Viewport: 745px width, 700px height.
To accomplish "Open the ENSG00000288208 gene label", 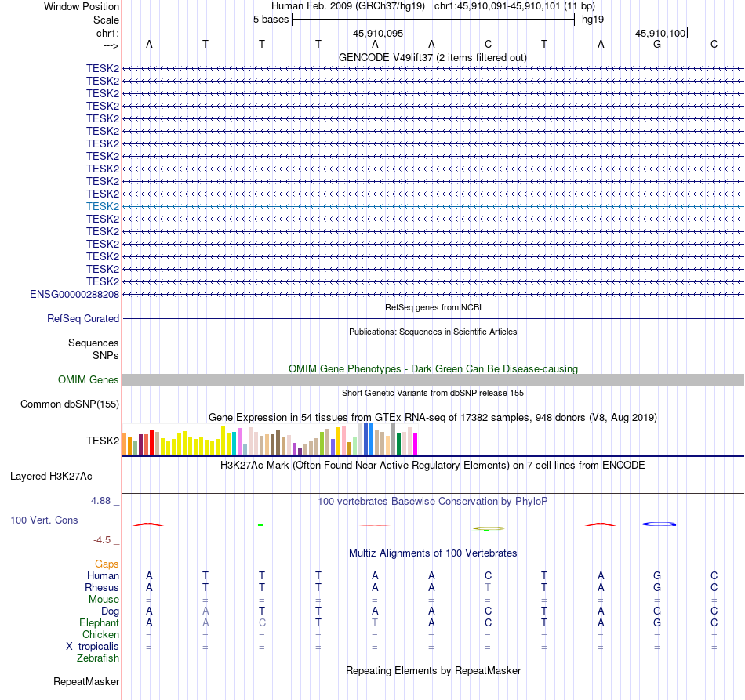I will [74, 295].
